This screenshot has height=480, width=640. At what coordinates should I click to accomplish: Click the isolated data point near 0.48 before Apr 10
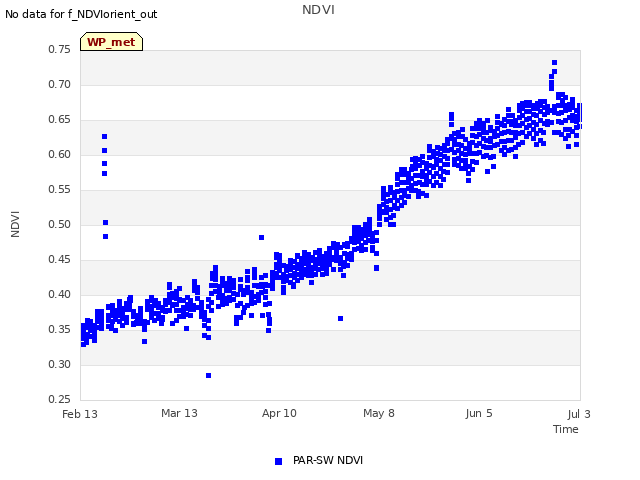(262, 238)
